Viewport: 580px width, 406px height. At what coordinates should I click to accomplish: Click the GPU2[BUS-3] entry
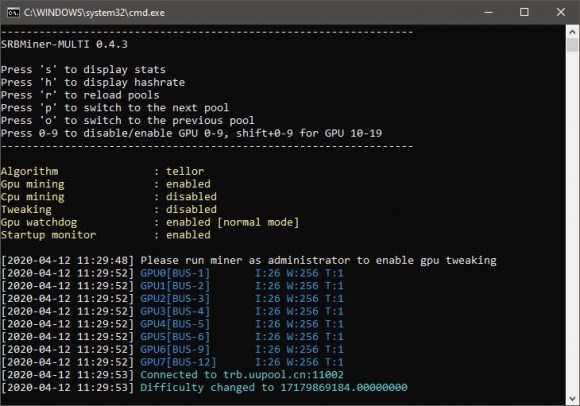click(175, 298)
